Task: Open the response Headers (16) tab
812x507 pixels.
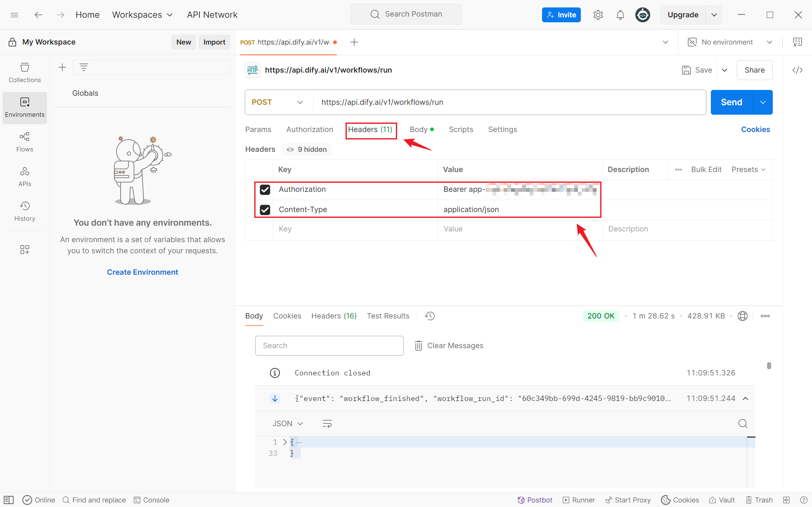Action: click(334, 316)
